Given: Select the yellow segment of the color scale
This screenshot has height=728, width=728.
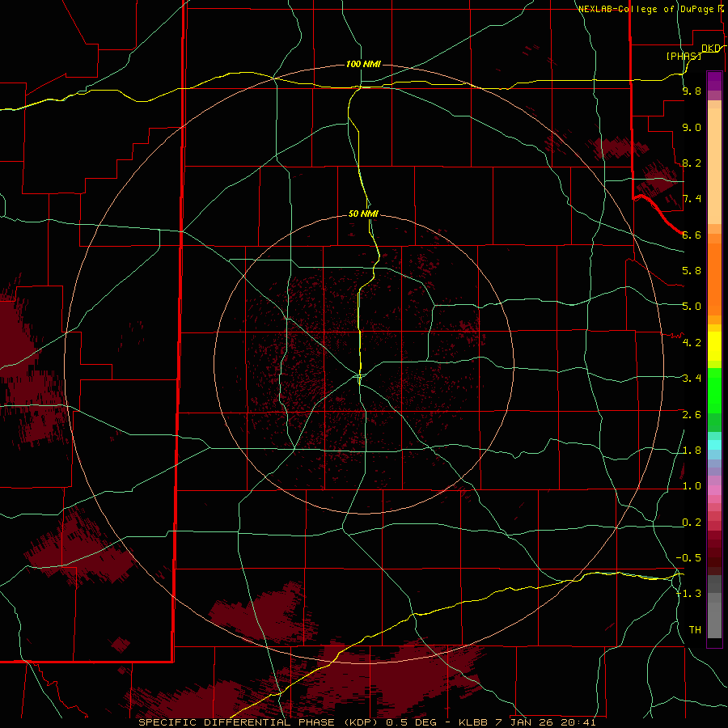Looking at the screenshot, I should point(714,346).
